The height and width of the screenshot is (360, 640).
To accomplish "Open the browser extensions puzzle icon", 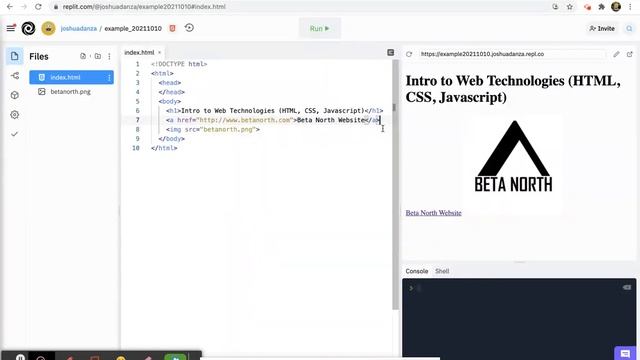I will click(x=601, y=7).
